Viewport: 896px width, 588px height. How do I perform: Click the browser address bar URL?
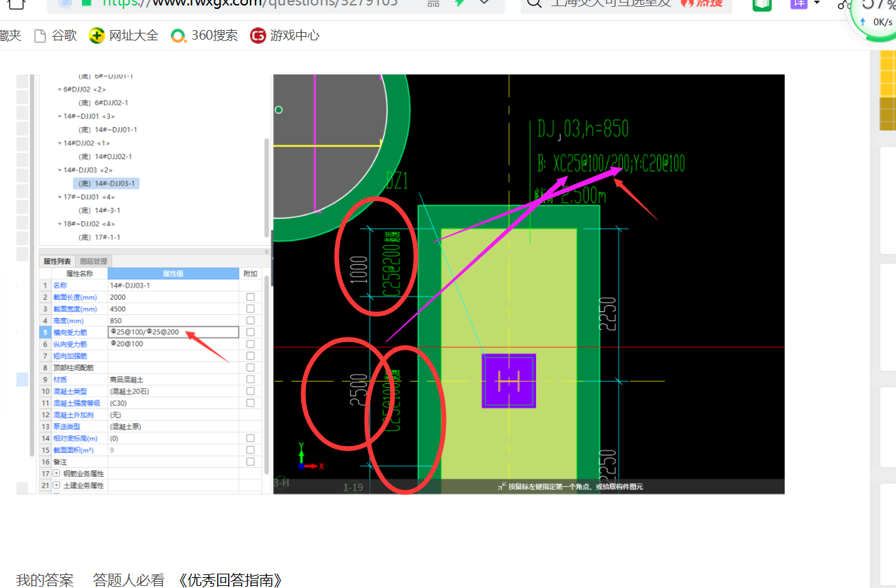tap(250, 3)
